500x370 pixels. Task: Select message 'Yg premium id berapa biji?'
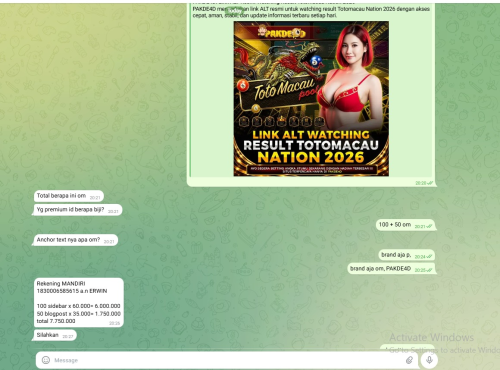pos(78,210)
